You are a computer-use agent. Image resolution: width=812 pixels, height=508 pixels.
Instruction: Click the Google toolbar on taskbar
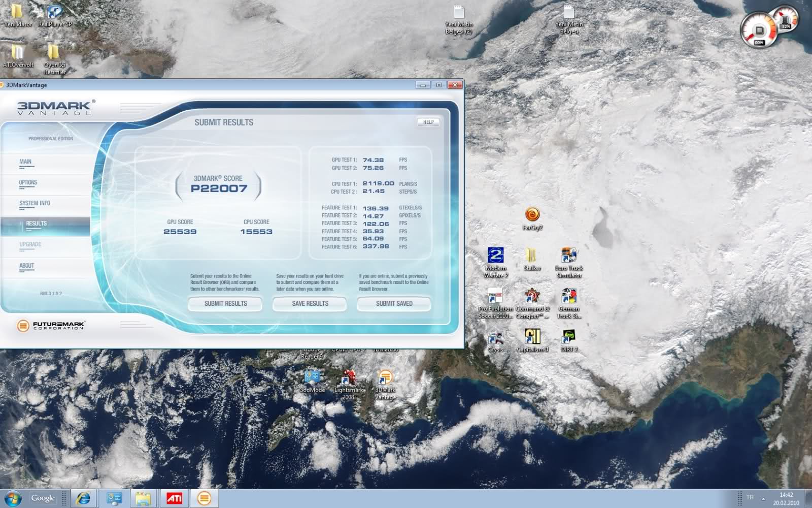42,498
